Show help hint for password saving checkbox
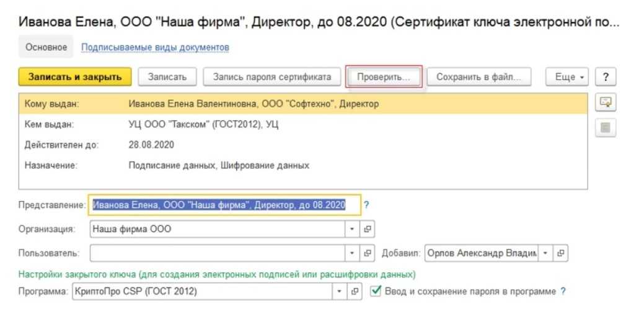644x314 pixels. point(563,292)
